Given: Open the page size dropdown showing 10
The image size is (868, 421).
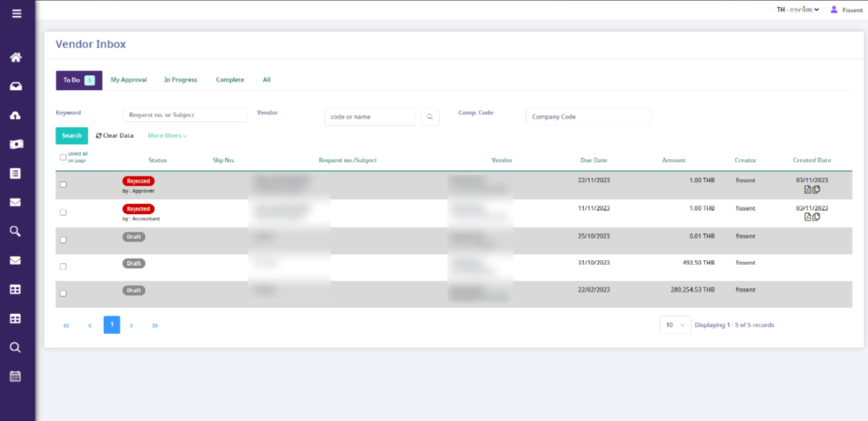Looking at the screenshot, I should [x=675, y=325].
